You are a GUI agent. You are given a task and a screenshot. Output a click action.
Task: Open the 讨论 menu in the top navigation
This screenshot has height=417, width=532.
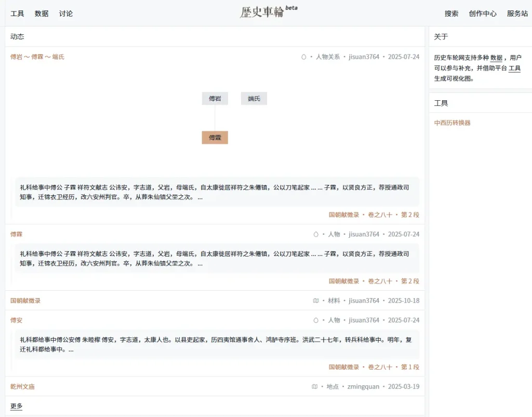coord(65,14)
